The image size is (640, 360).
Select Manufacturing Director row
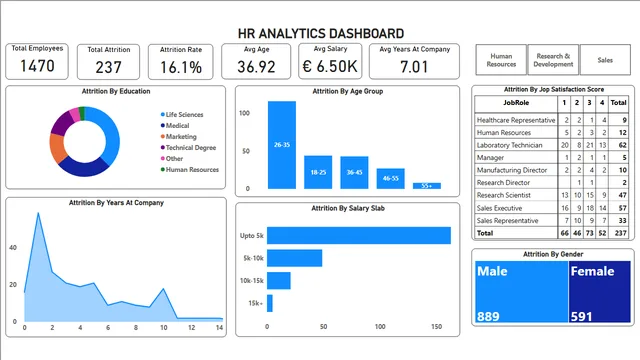(x=551, y=170)
